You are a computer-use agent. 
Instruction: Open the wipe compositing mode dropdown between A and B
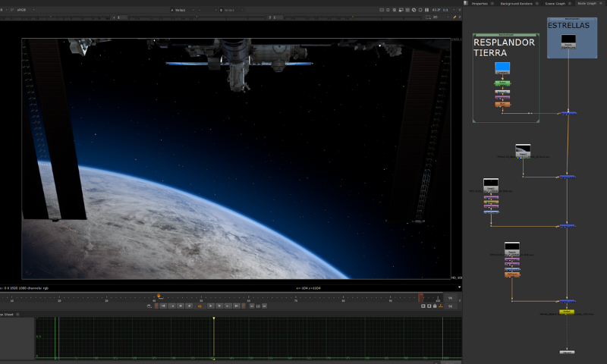point(206,10)
